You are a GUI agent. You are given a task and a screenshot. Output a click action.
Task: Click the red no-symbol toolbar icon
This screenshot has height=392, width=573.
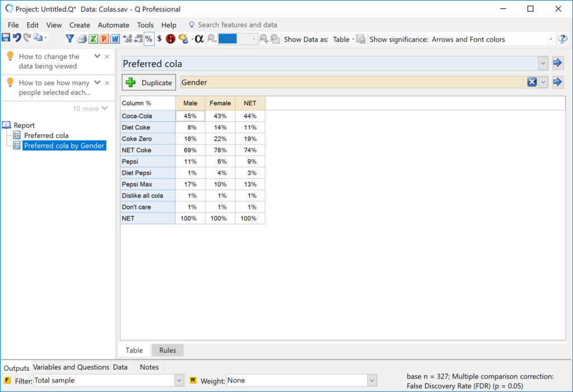(x=171, y=39)
